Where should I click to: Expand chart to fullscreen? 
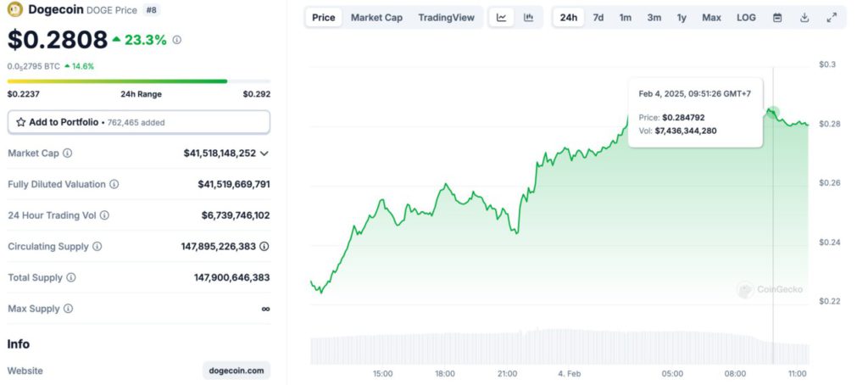[832, 18]
